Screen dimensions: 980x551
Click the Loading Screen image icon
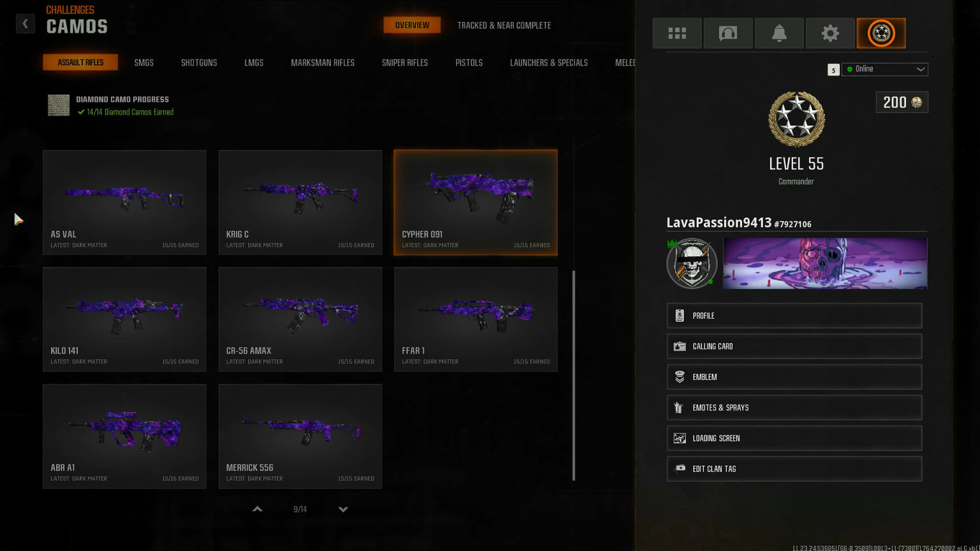pos(679,438)
